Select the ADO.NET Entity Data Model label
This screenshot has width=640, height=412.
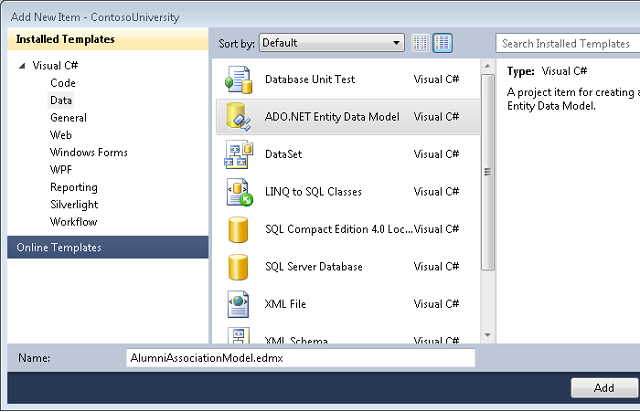(332, 117)
